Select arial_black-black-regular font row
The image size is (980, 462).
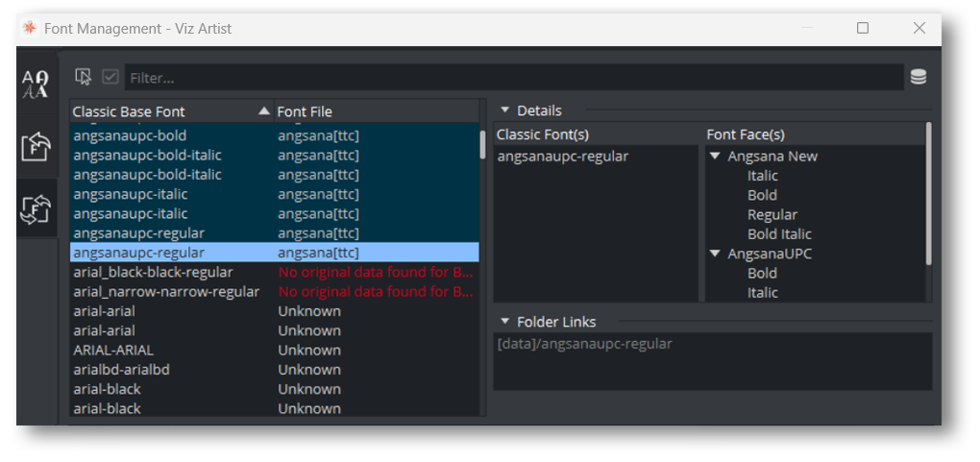pyautogui.click(x=154, y=273)
